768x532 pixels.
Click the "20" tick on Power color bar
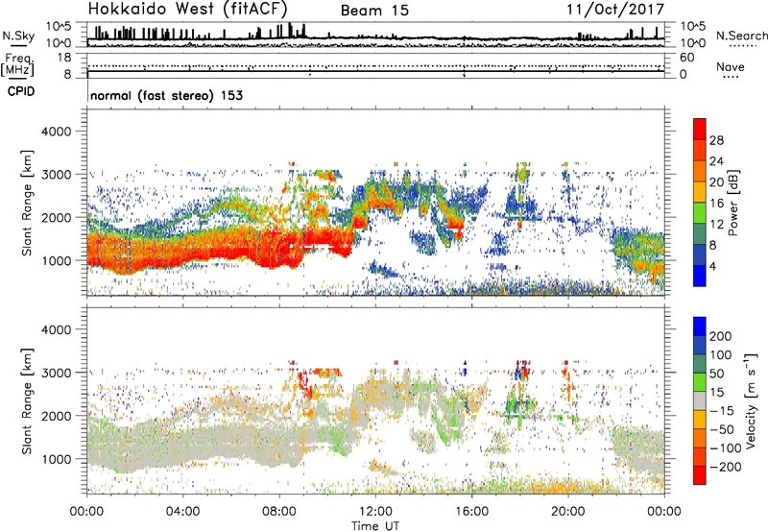click(716, 182)
